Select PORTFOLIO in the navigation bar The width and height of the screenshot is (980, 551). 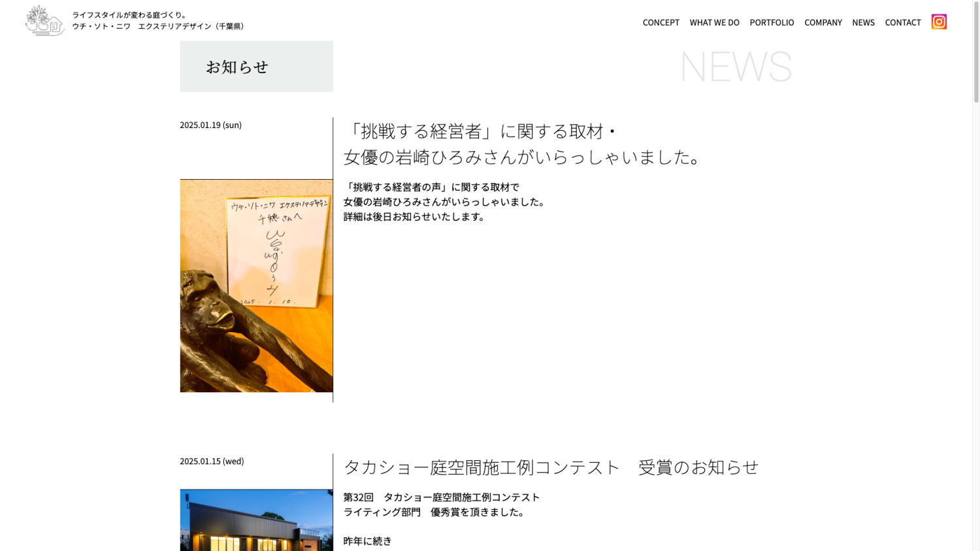click(x=771, y=22)
